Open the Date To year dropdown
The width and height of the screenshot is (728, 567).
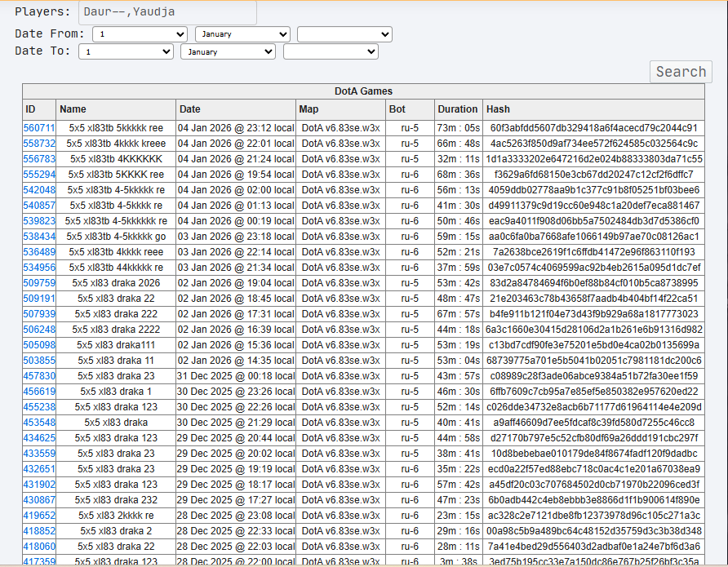[x=331, y=51]
